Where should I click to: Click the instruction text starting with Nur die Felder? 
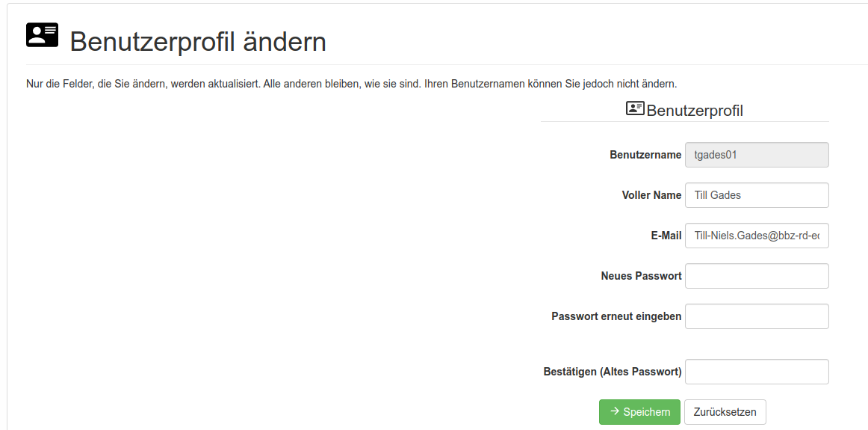(351, 83)
